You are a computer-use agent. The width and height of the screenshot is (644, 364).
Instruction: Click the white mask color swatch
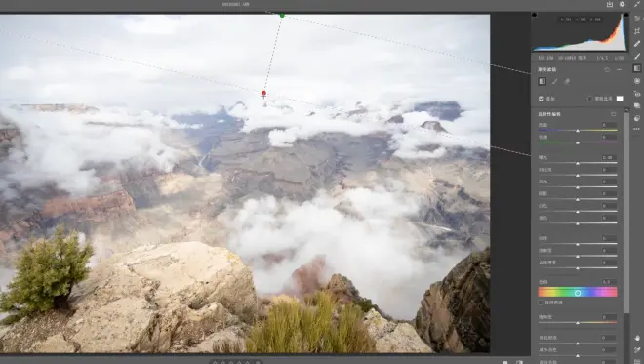coord(620,99)
